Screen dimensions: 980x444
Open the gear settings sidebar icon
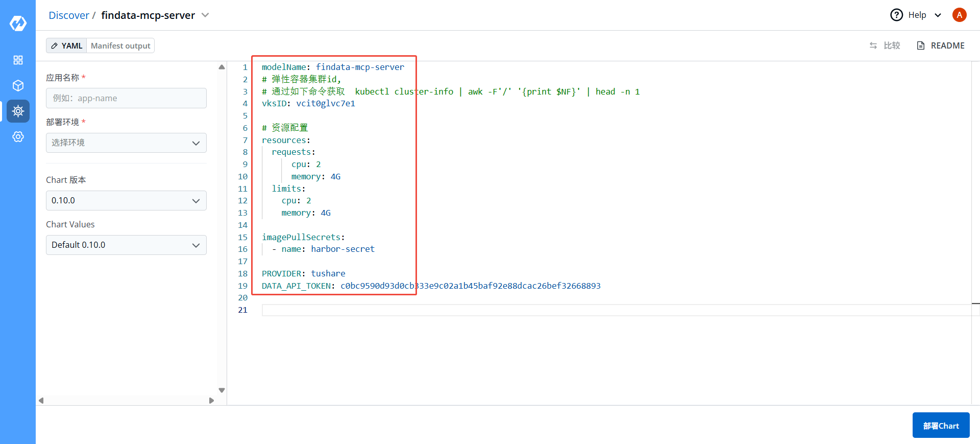(x=18, y=137)
